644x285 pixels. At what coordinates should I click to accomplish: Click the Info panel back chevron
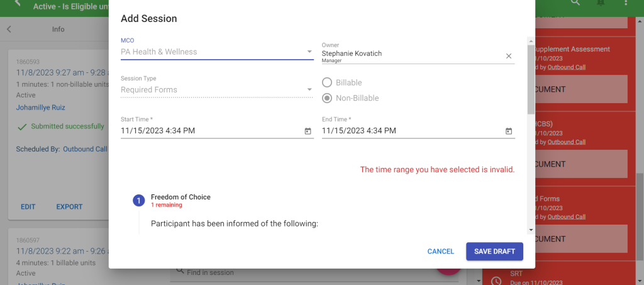pos(9,29)
